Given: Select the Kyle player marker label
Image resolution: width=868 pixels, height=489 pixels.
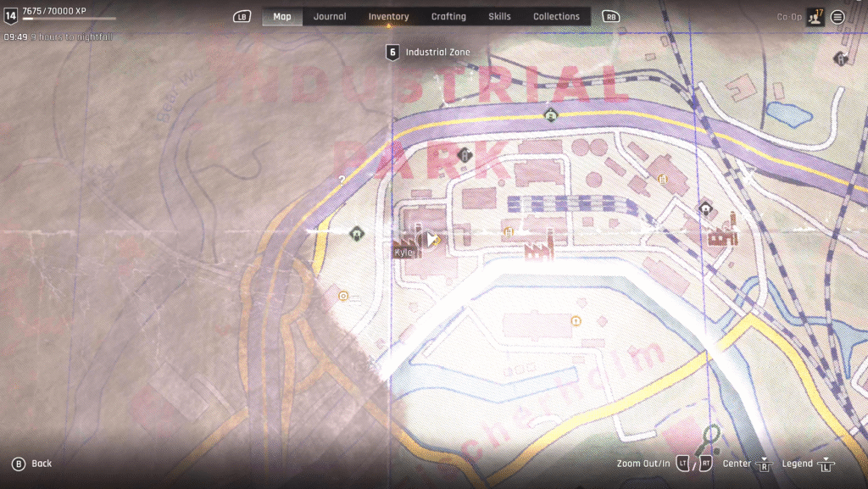Looking at the screenshot, I should click(404, 253).
